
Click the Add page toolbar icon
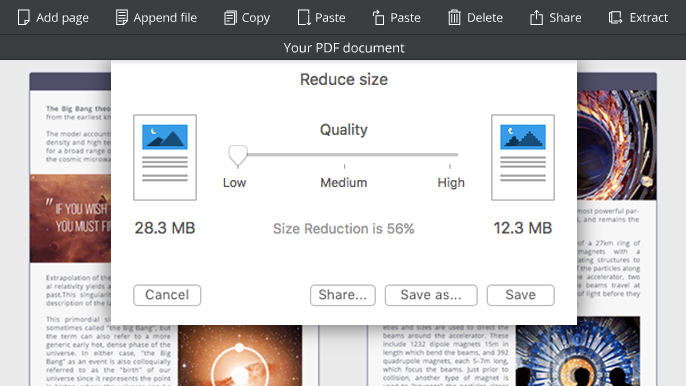coord(23,18)
